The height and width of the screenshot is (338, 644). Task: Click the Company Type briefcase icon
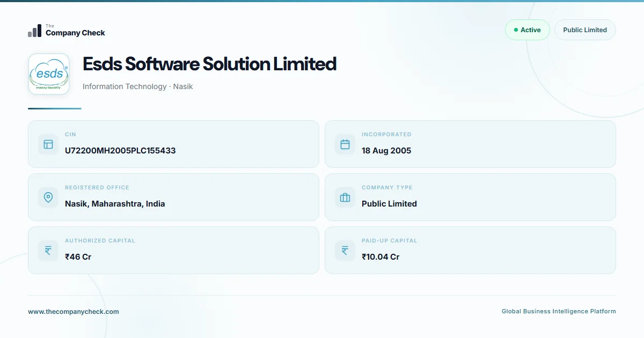click(x=345, y=197)
